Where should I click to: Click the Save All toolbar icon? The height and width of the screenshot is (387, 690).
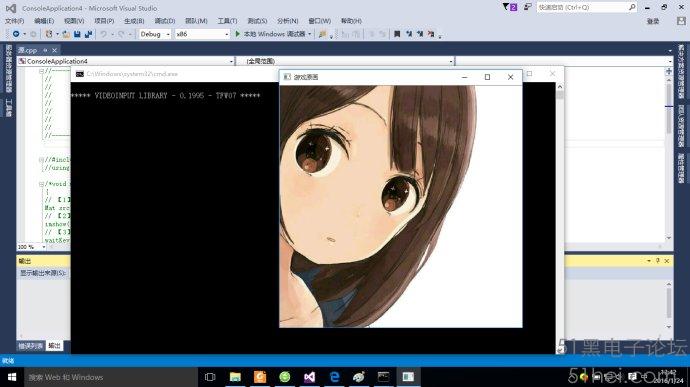pos(88,34)
